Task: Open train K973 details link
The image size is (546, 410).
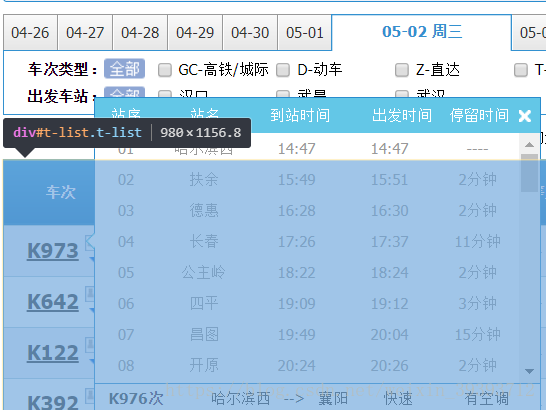Action: coord(53,251)
